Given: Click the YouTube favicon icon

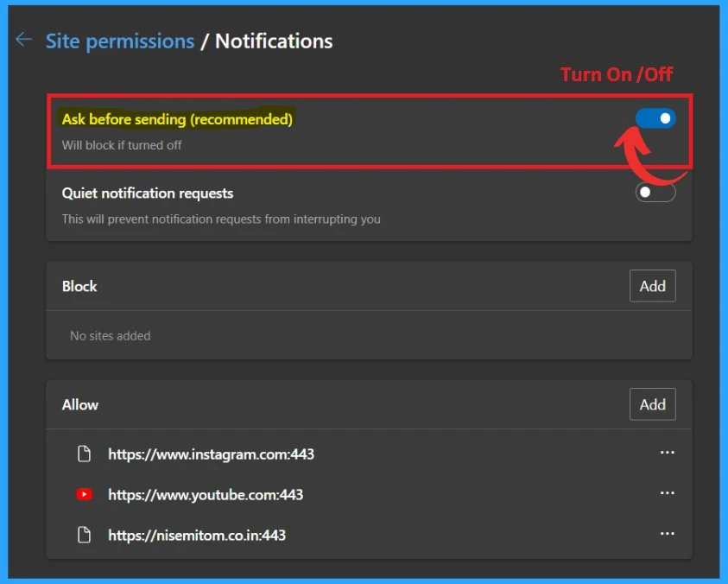Looking at the screenshot, I should coord(85,495).
